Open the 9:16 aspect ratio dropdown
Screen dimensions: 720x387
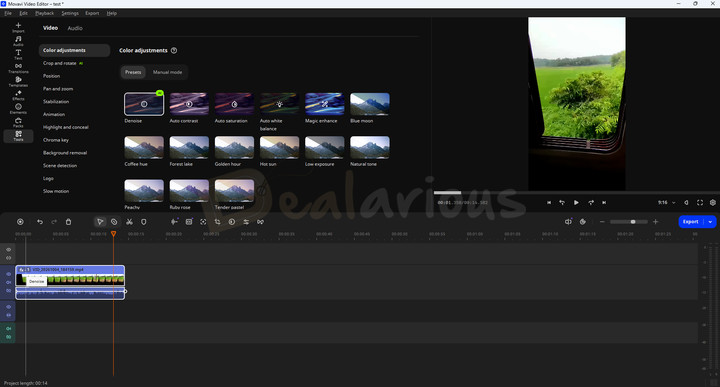(667, 202)
